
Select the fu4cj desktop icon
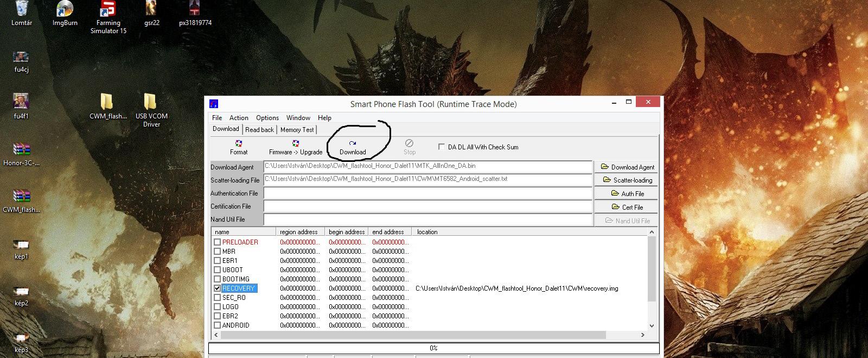21,62
